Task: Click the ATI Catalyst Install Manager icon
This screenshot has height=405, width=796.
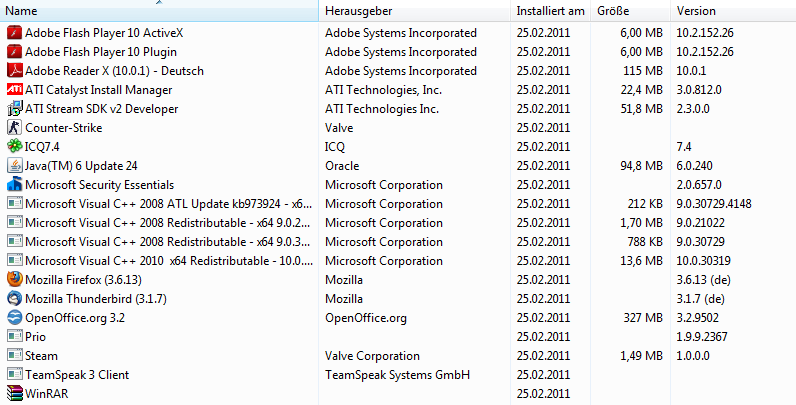Action: point(15,90)
